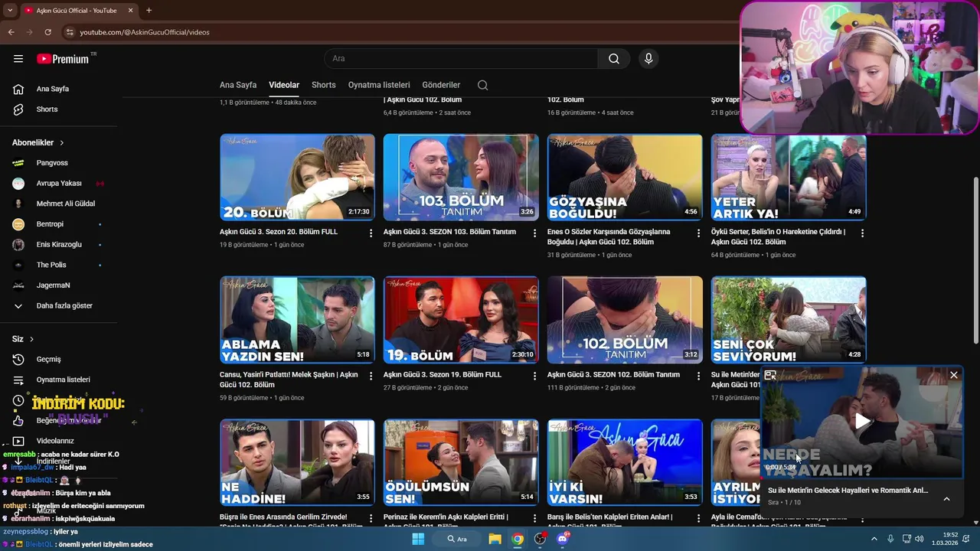Close the Aşkın Gücü Official browser tab
The height and width of the screenshot is (551, 980).
tap(130, 11)
